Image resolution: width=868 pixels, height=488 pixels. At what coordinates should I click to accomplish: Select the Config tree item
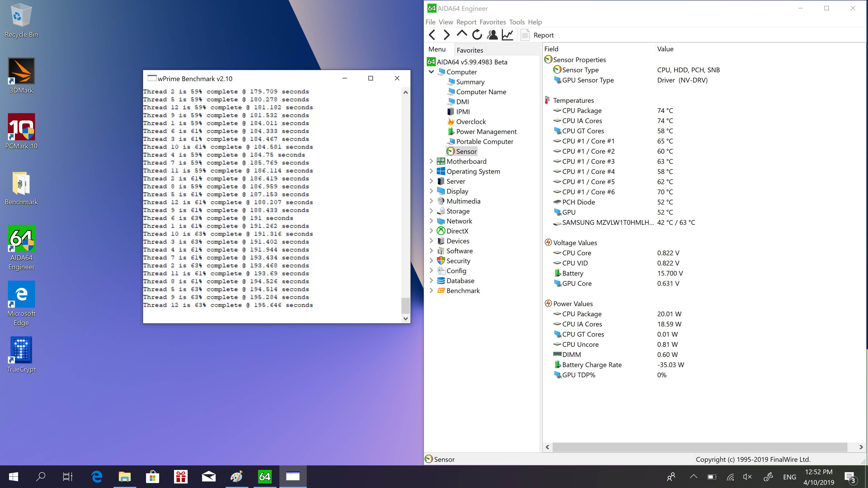click(452, 271)
